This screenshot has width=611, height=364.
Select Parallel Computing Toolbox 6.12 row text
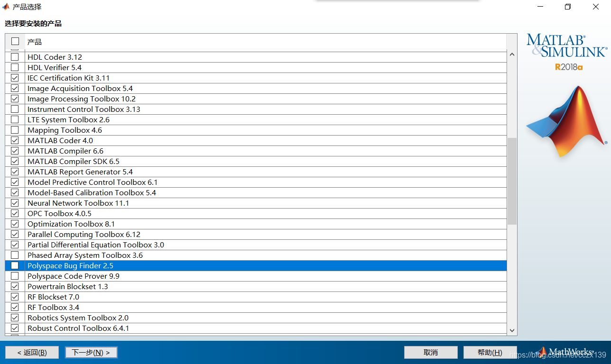click(84, 234)
